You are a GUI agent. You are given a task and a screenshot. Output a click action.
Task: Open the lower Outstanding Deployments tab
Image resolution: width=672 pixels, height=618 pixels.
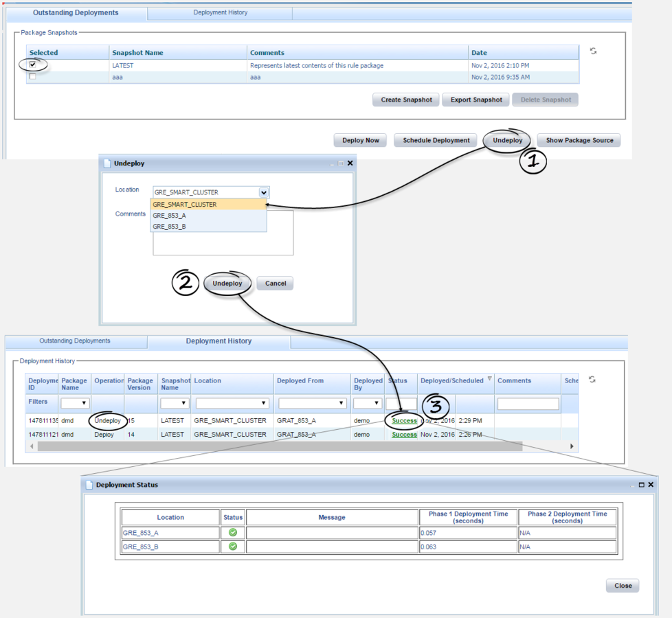click(75, 341)
